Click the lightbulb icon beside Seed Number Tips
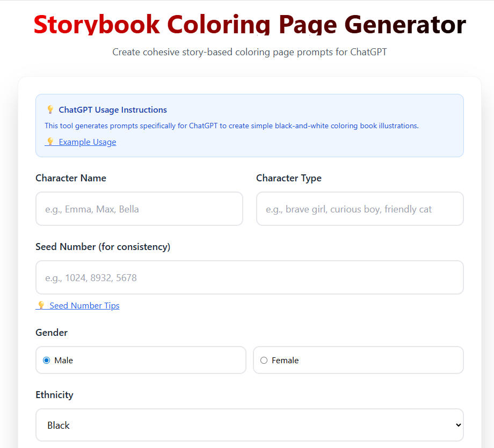The width and height of the screenshot is (494, 448). pos(41,305)
